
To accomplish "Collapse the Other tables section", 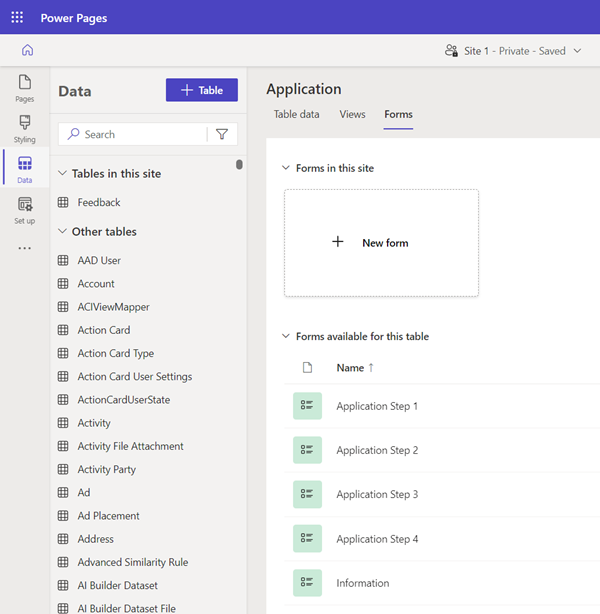I will click(x=63, y=231).
